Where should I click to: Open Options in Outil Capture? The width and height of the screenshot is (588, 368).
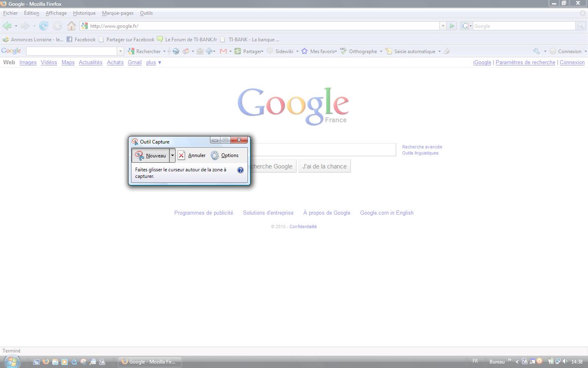point(225,155)
